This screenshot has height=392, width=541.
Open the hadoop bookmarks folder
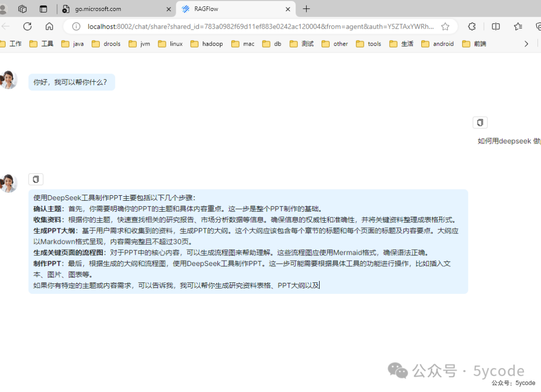click(207, 44)
